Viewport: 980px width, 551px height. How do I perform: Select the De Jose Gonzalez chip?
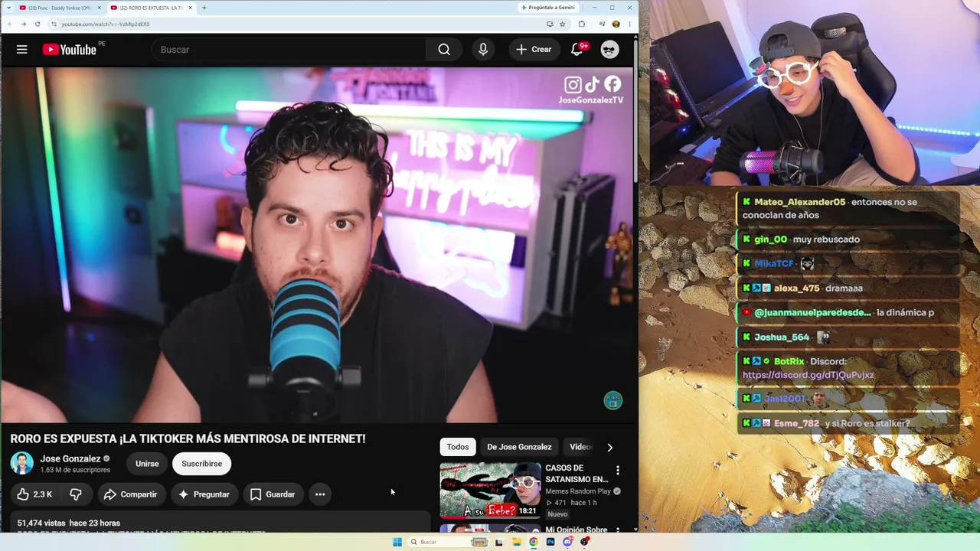[519, 447]
